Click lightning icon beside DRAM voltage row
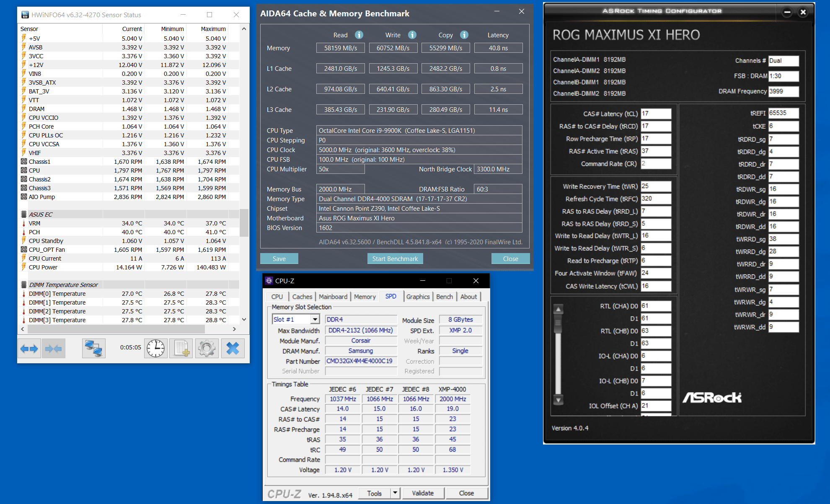The image size is (830, 504). point(24,109)
